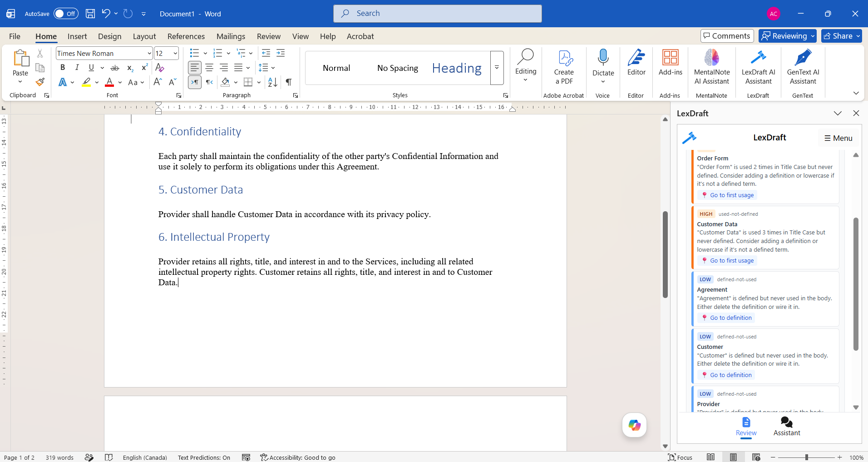Open the Editing dropdown
868x462 pixels.
click(x=526, y=66)
